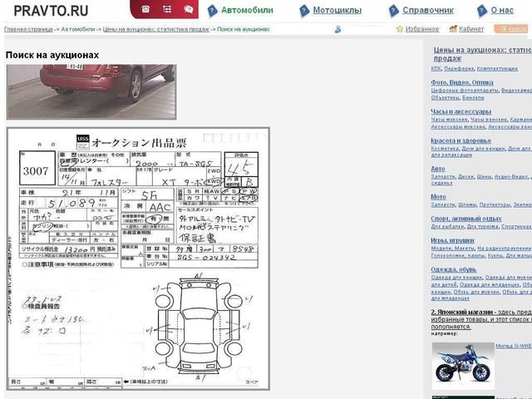Click the blue user figure icon
The height and width of the screenshot is (399, 532).
coord(337,30)
